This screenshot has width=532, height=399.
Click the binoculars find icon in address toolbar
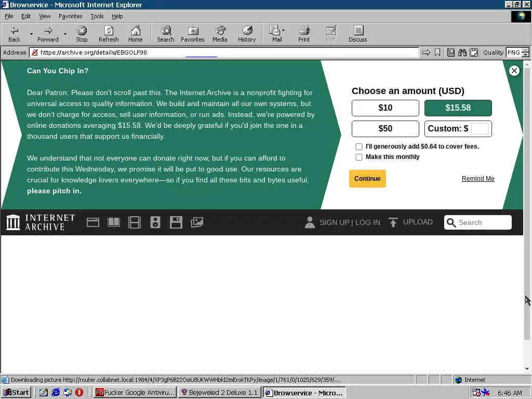point(462,52)
